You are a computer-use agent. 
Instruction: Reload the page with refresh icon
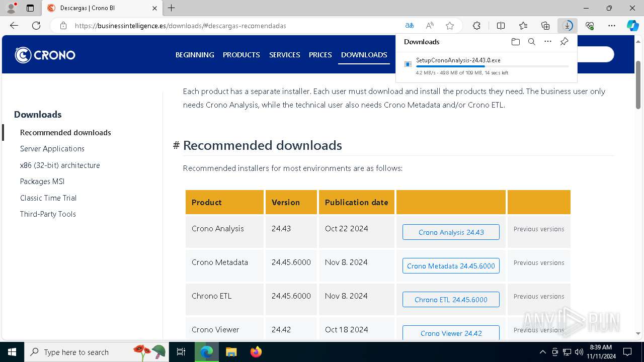(36, 26)
